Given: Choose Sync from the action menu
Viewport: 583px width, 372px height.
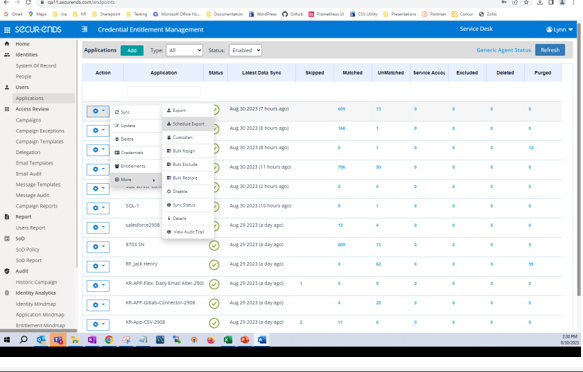Looking at the screenshot, I should 136,112.
